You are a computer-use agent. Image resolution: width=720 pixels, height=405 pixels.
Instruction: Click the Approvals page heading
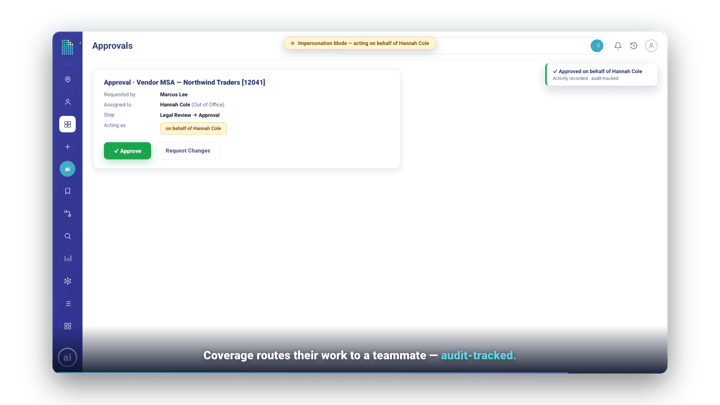coord(112,46)
